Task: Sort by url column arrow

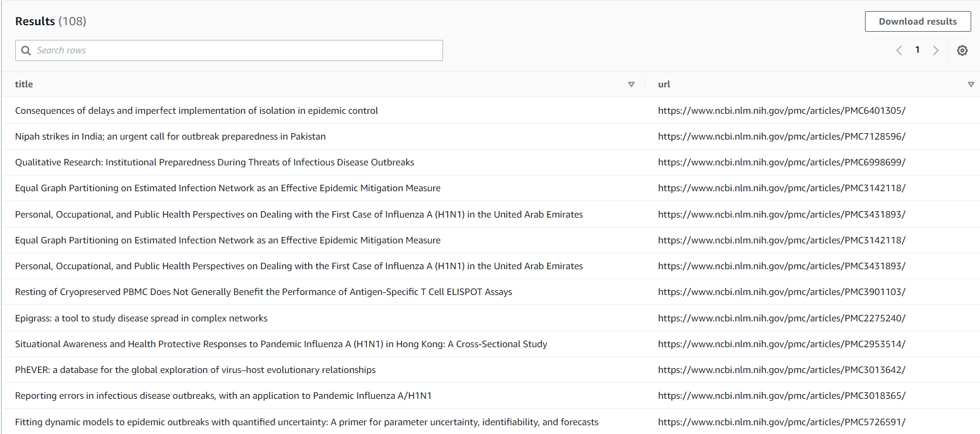Action: (x=971, y=84)
